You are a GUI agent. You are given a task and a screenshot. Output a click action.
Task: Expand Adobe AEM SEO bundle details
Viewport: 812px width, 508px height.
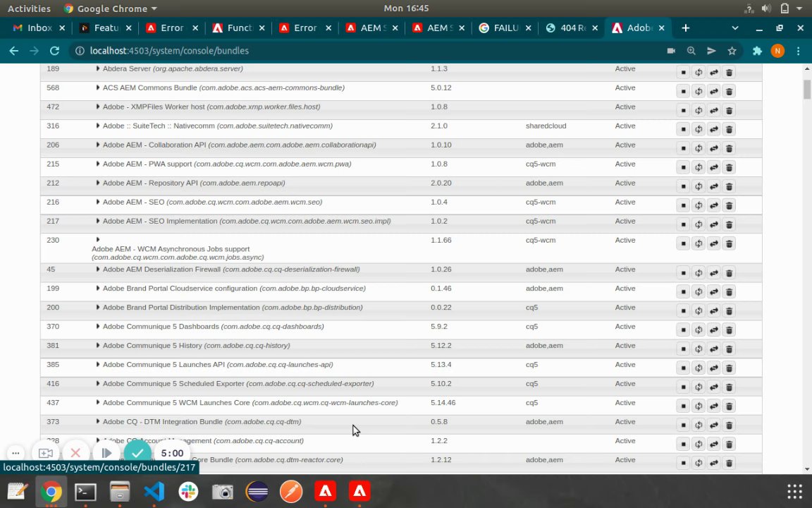(x=97, y=202)
